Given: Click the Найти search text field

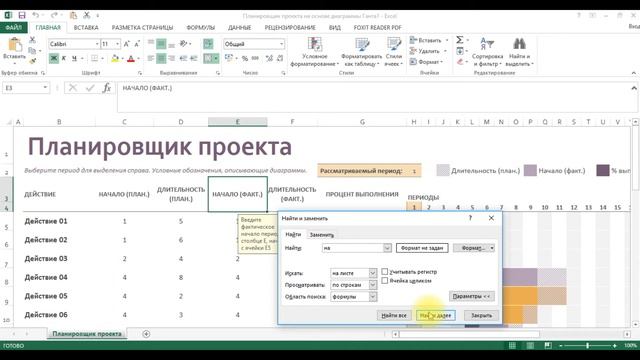Looking at the screenshot, I should pos(353,248).
